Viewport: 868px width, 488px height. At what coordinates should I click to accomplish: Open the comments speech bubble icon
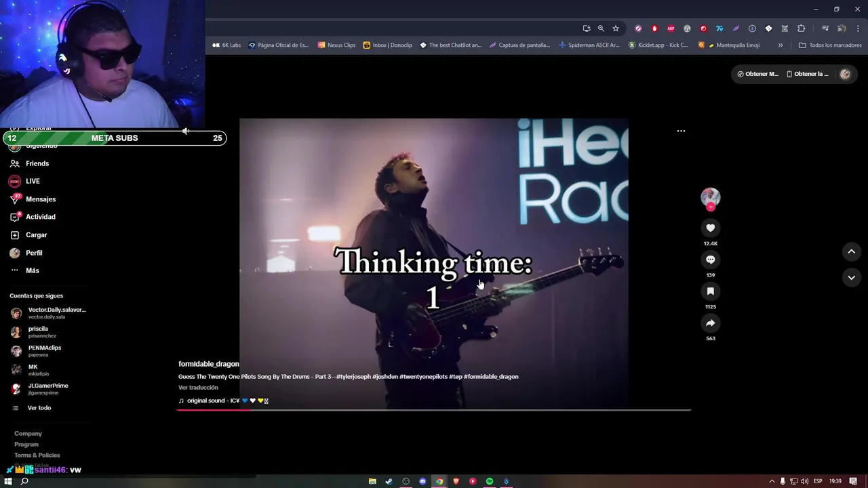[x=710, y=260]
